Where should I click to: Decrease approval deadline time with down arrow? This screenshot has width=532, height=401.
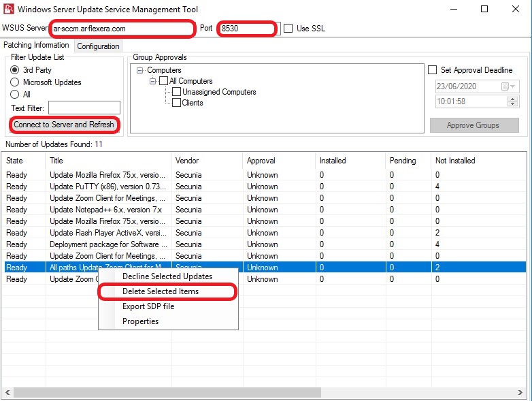click(x=513, y=104)
